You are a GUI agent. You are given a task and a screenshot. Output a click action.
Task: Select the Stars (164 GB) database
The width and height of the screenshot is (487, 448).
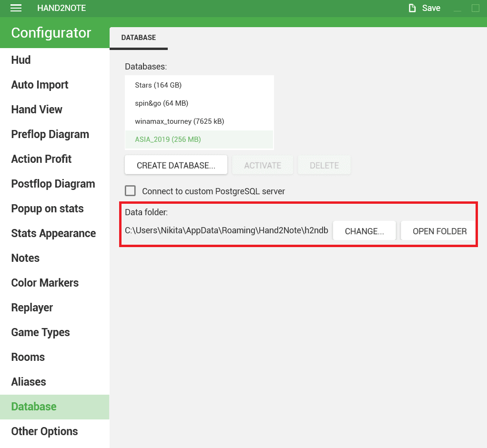(199, 85)
